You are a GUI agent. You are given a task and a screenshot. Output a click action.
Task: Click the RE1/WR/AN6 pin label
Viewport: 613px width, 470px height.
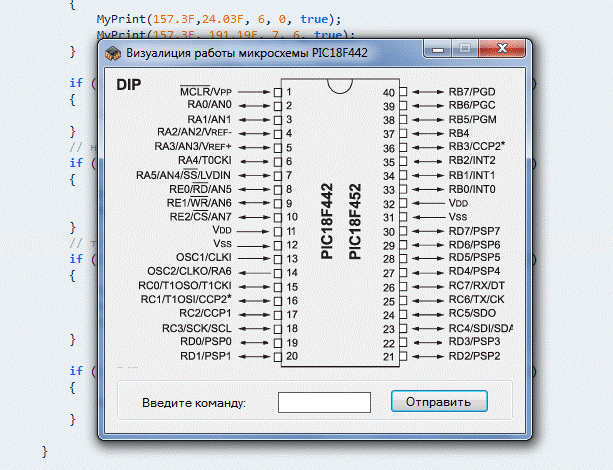click(x=199, y=203)
